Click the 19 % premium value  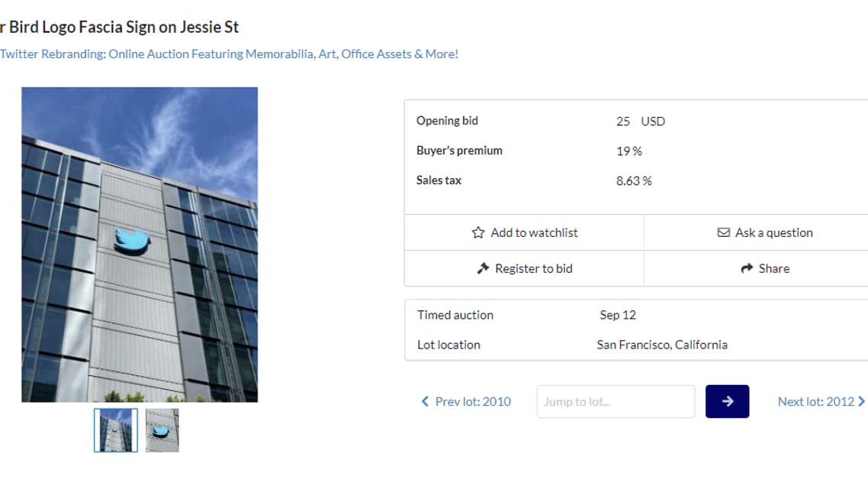point(629,151)
